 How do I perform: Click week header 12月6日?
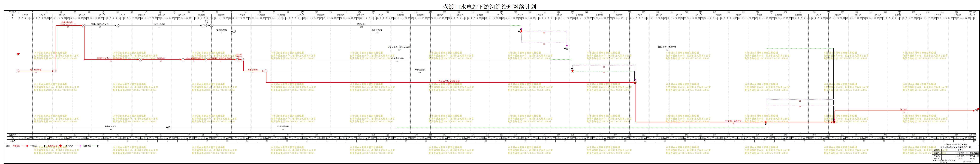pyautogui.click(x=301, y=15)
